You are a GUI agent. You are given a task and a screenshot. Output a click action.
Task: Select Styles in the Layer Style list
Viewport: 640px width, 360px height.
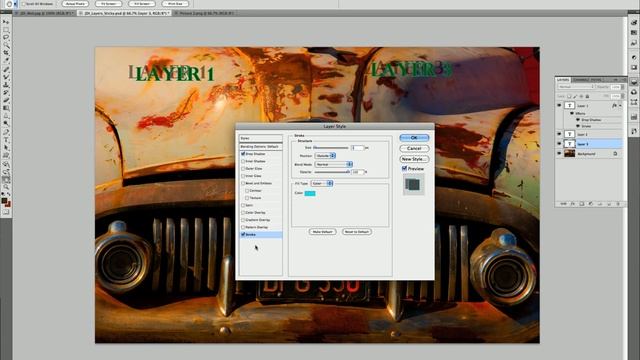pos(260,138)
